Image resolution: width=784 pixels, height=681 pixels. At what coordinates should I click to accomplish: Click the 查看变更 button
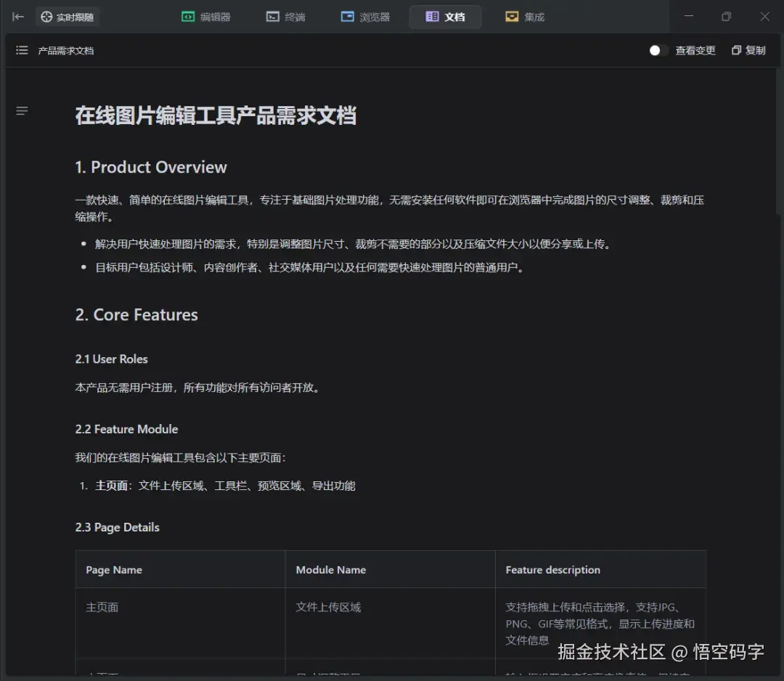click(696, 50)
